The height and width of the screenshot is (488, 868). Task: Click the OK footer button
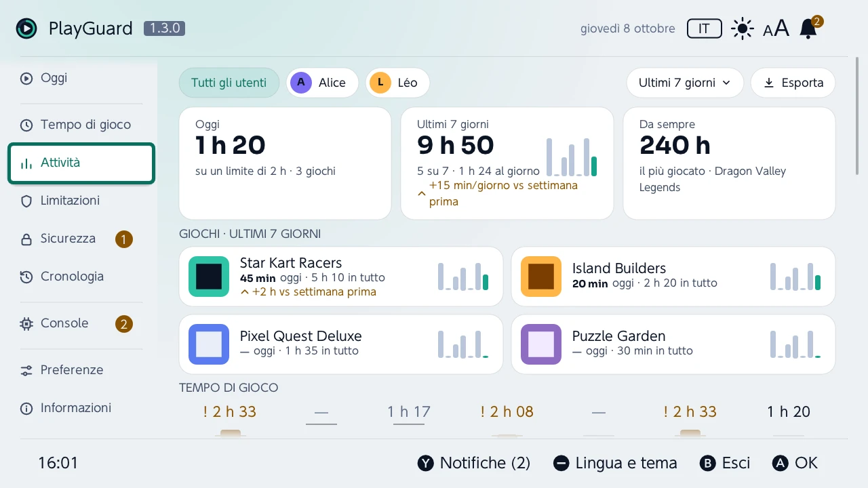click(795, 463)
